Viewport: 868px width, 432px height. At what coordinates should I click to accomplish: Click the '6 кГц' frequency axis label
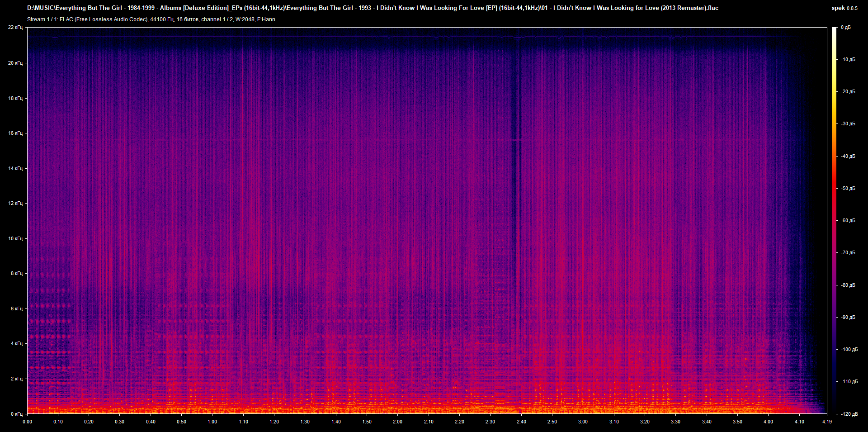17,309
